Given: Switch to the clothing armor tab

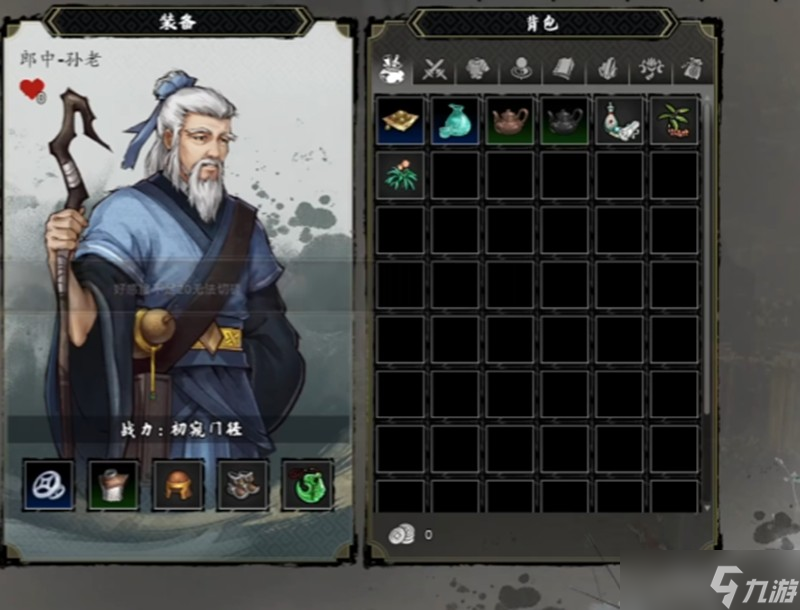Looking at the screenshot, I should 478,69.
